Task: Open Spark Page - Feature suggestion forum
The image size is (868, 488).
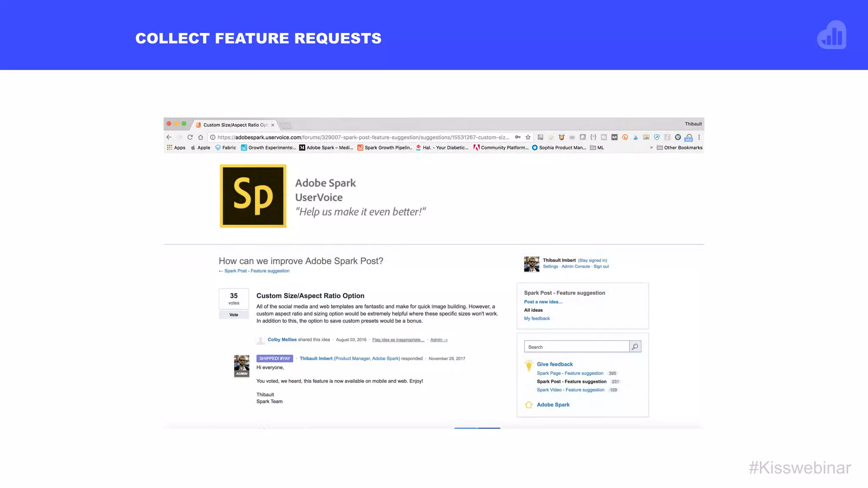Action: [x=570, y=373]
